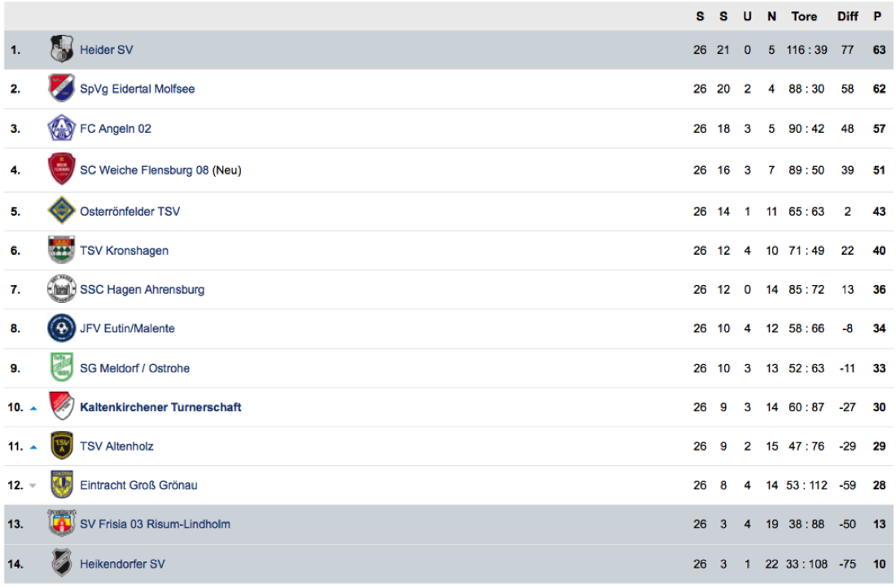This screenshot has width=896, height=588.
Task: Open Eintracht Groß Grönau team link
Action: (x=138, y=485)
